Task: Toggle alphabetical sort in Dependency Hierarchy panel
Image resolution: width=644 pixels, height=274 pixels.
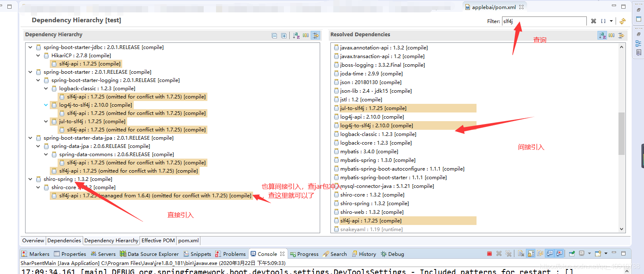Action: [296, 36]
